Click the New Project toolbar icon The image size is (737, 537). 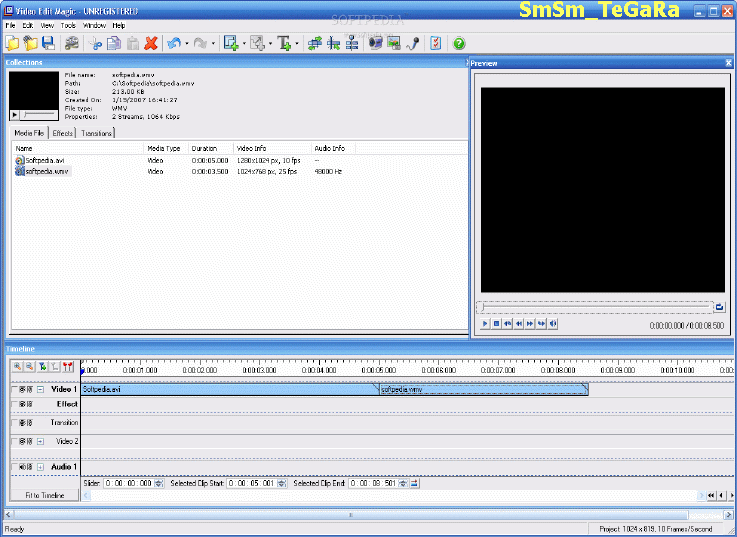coord(13,43)
